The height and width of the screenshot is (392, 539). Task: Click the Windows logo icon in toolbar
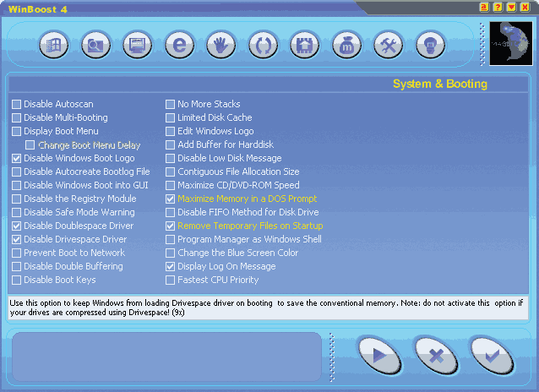[54, 45]
